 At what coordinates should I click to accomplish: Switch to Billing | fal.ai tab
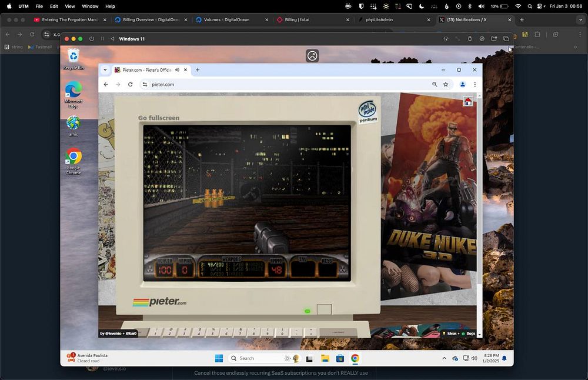tap(313, 19)
